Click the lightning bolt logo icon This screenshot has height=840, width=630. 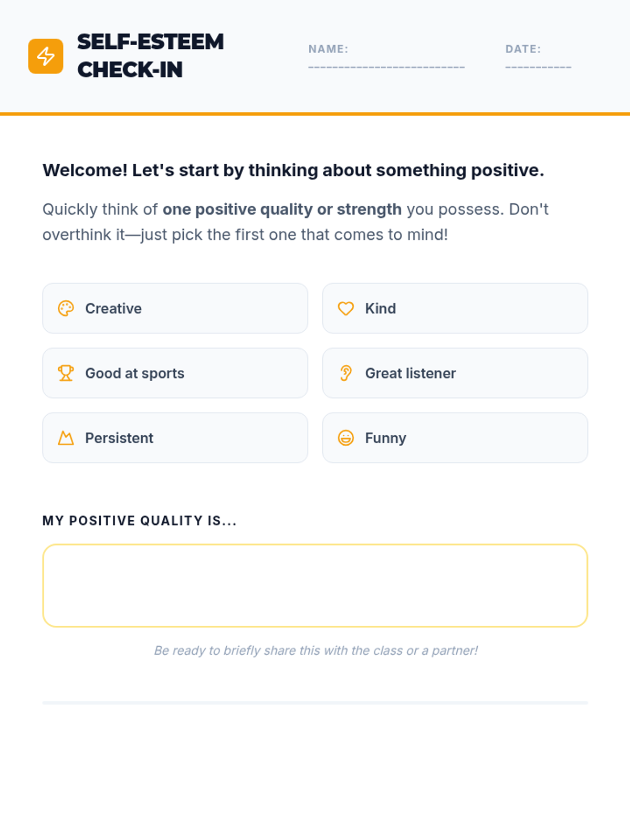tap(46, 56)
